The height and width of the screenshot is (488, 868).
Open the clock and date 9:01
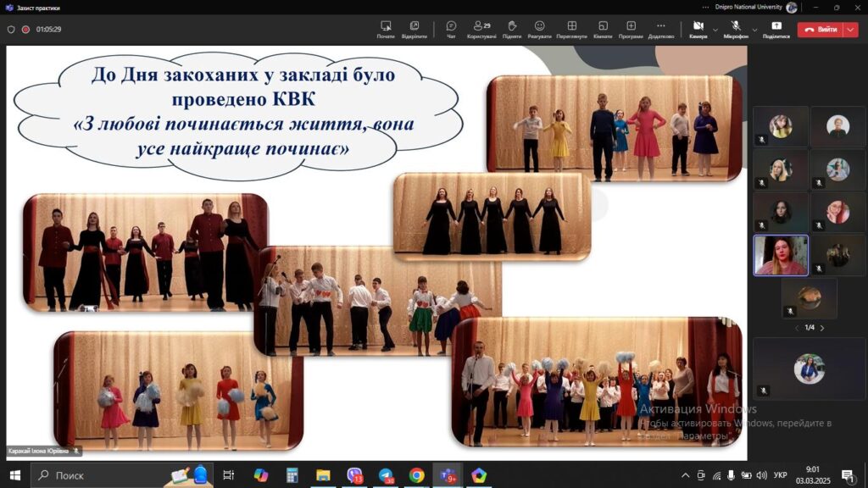point(813,475)
